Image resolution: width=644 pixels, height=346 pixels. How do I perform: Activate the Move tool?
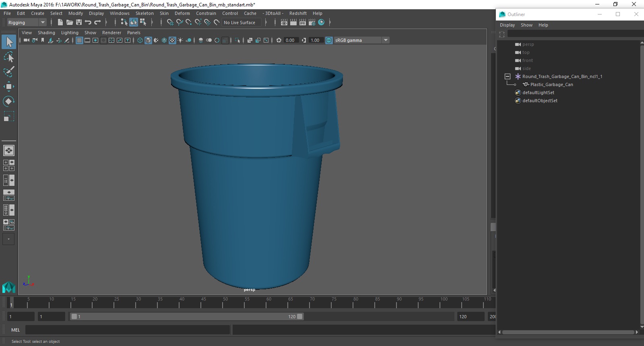tap(9, 86)
